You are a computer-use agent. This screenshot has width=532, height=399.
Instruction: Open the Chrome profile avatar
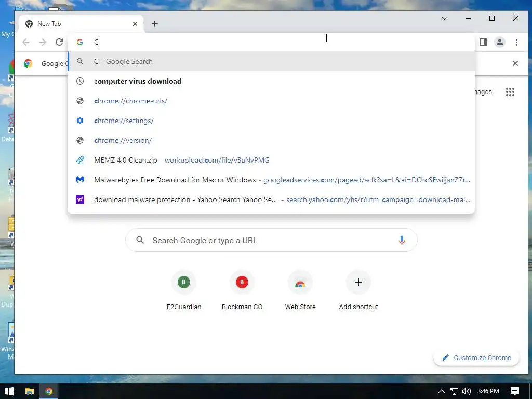[x=500, y=42]
